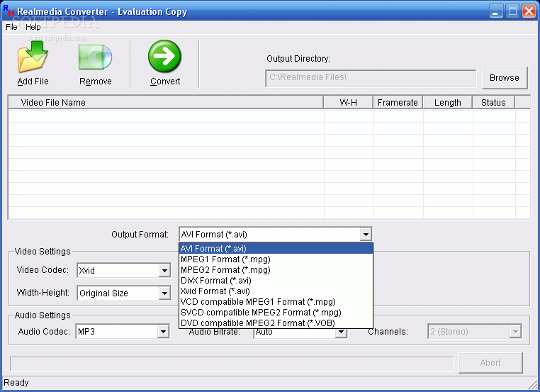This screenshot has height=392, width=540.
Task: Click the Length column header
Action: point(447,102)
